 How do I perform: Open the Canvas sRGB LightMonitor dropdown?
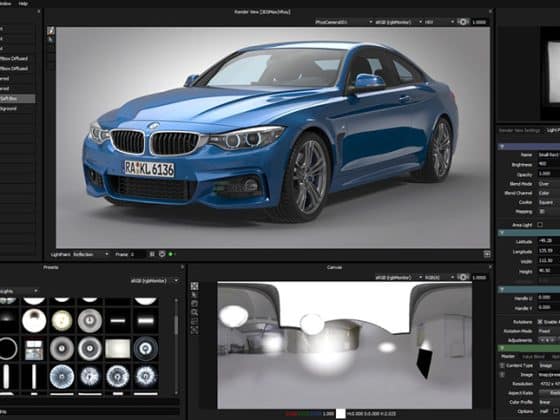(x=398, y=278)
